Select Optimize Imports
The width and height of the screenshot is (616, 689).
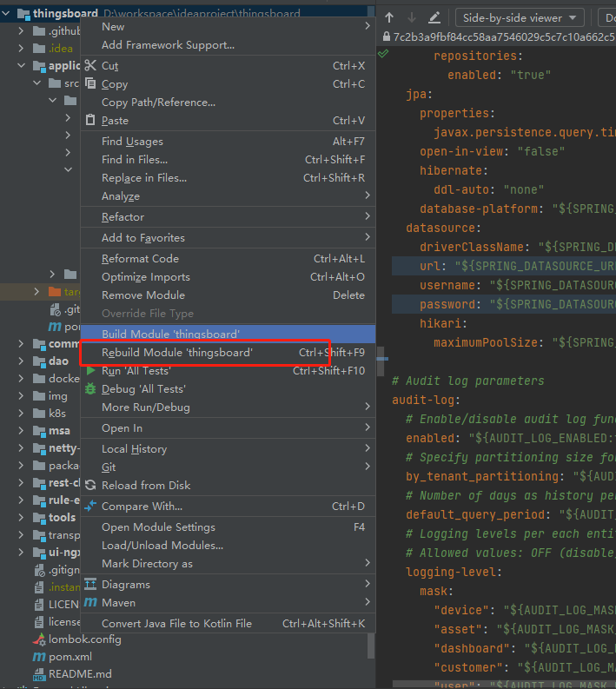tap(228, 277)
